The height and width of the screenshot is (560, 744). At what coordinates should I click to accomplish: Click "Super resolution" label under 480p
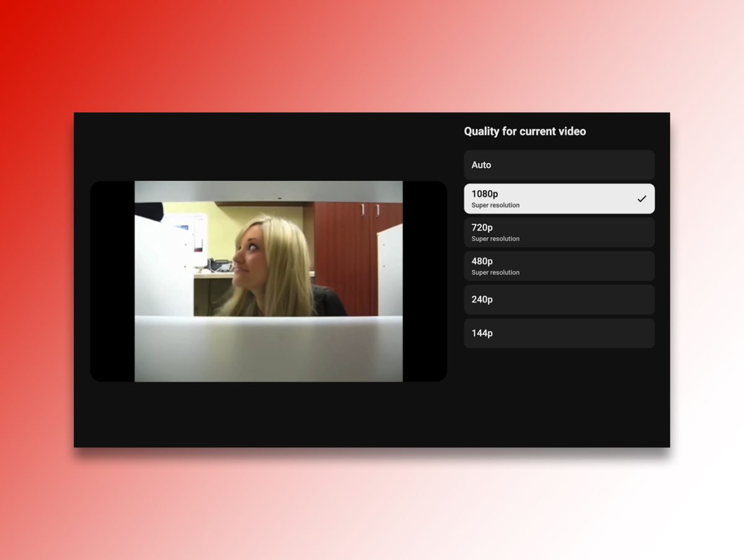pos(495,273)
